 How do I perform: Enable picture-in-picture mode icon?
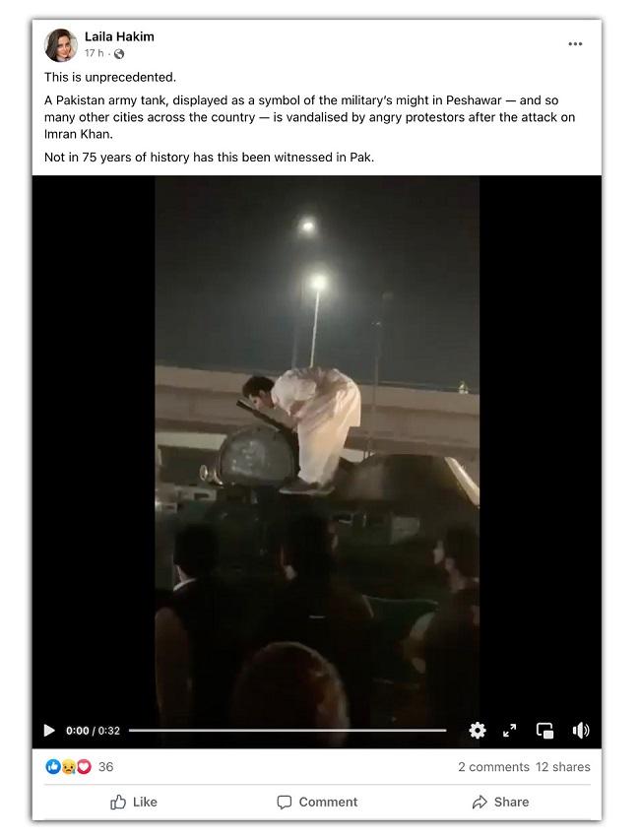point(545,730)
